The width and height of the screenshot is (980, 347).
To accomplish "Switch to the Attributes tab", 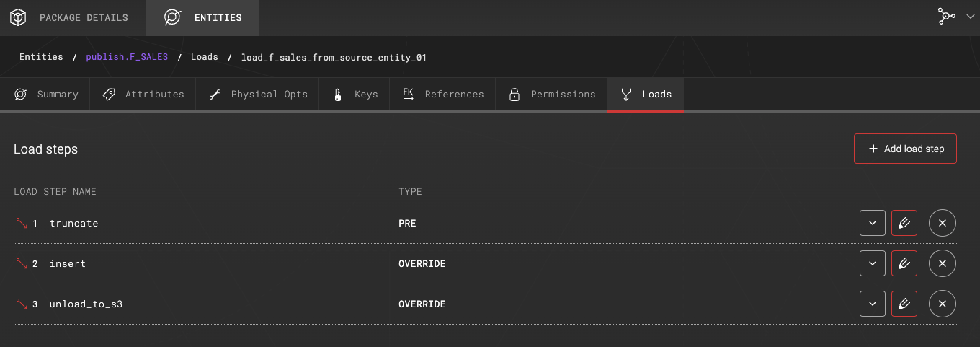I will 143,95.
